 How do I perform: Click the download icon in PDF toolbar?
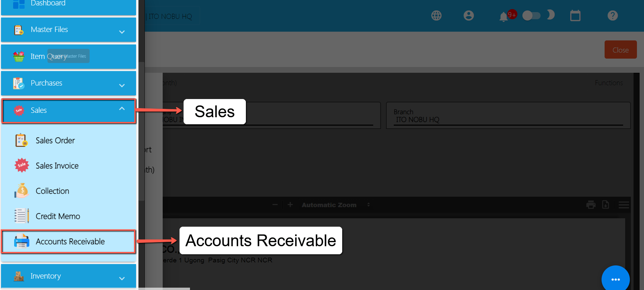pyautogui.click(x=606, y=204)
